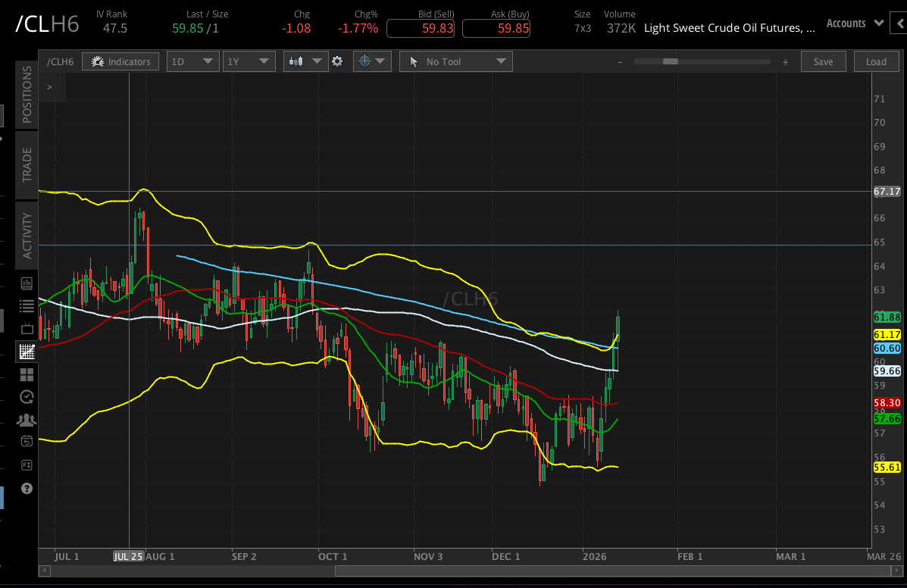
Task: Open the Accounts dropdown
Action: [x=855, y=23]
